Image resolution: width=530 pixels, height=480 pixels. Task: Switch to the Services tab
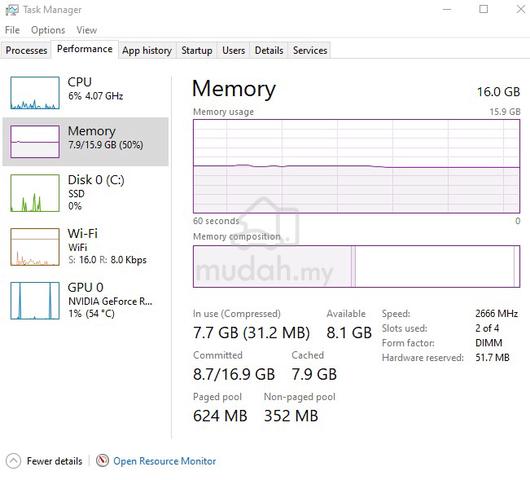[x=310, y=50]
